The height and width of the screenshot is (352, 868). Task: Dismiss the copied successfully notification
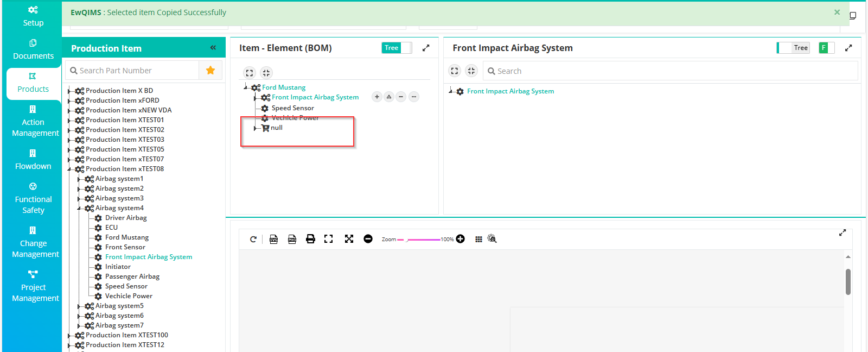(x=837, y=12)
